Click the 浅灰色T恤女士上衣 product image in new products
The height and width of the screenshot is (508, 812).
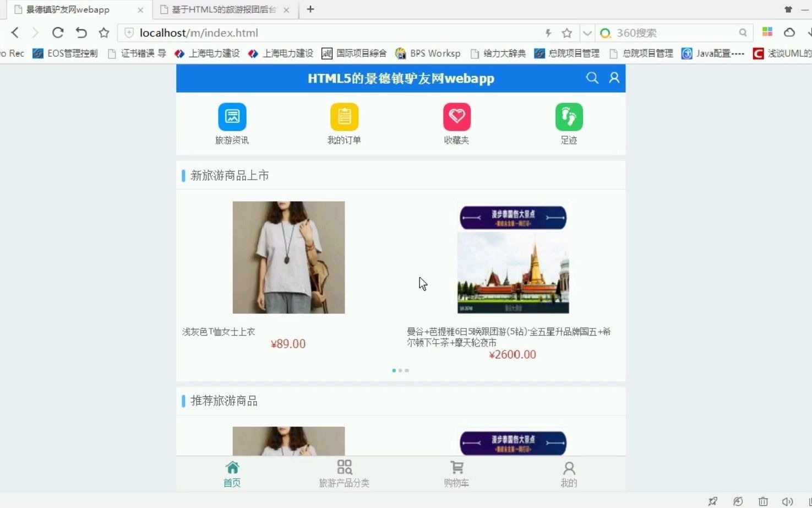tap(288, 257)
